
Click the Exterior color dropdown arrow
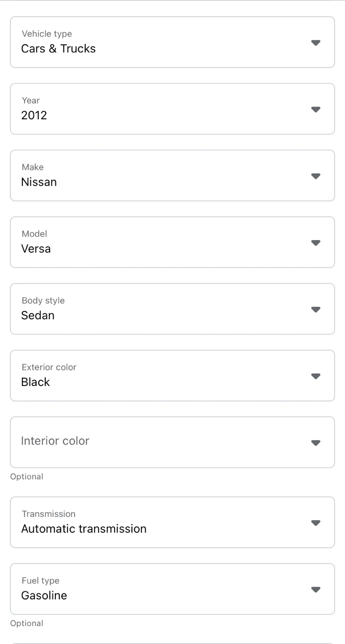coord(316,376)
